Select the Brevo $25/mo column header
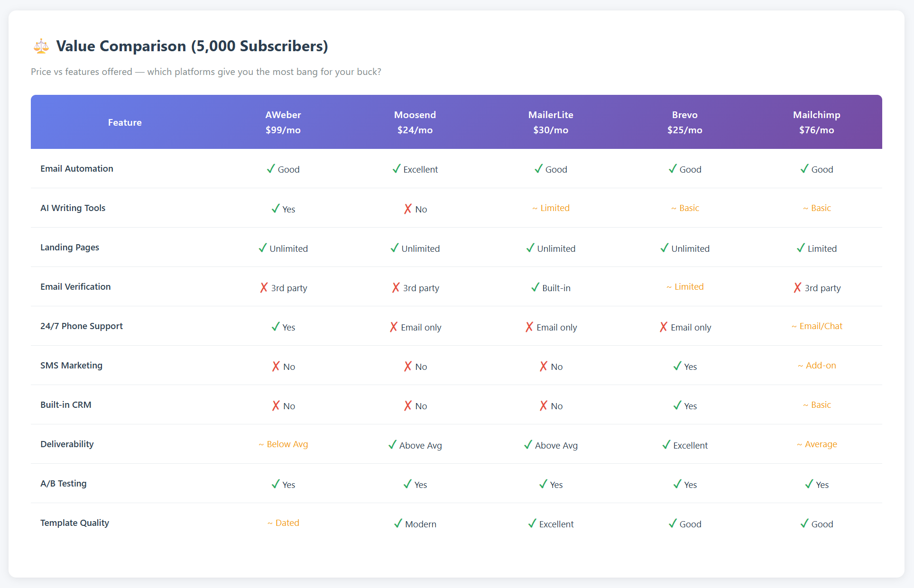Viewport: 914px width, 588px height. click(x=684, y=122)
